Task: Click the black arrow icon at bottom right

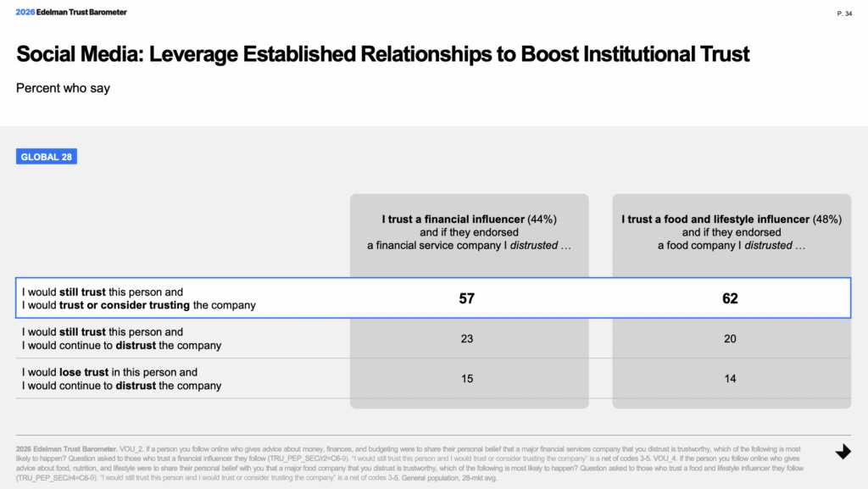Action: 843,453
